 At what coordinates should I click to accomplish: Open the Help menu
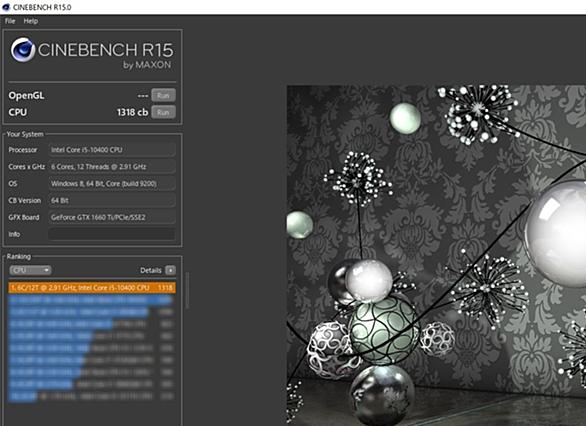(x=31, y=21)
